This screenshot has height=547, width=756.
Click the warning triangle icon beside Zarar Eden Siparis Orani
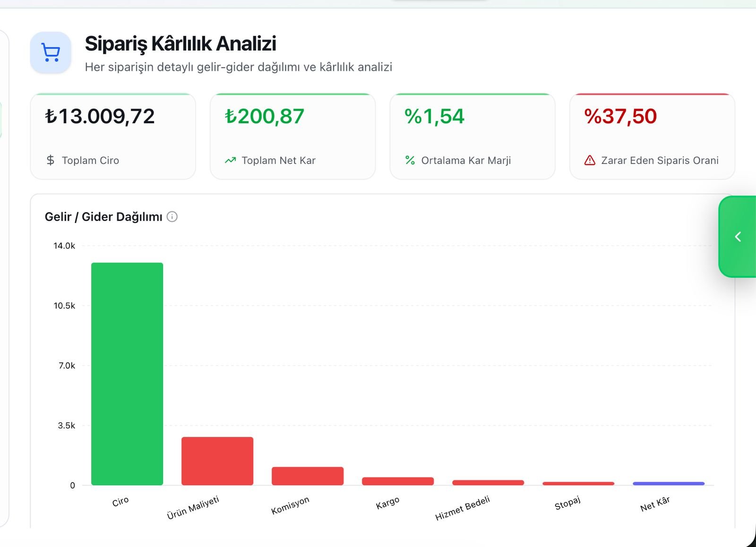point(590,160)
